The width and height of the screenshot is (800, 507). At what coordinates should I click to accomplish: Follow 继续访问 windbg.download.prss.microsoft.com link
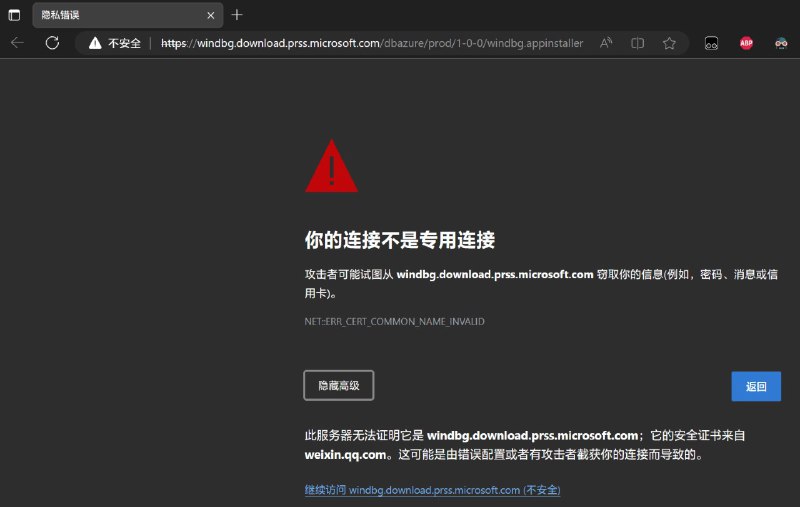[433, 490]
